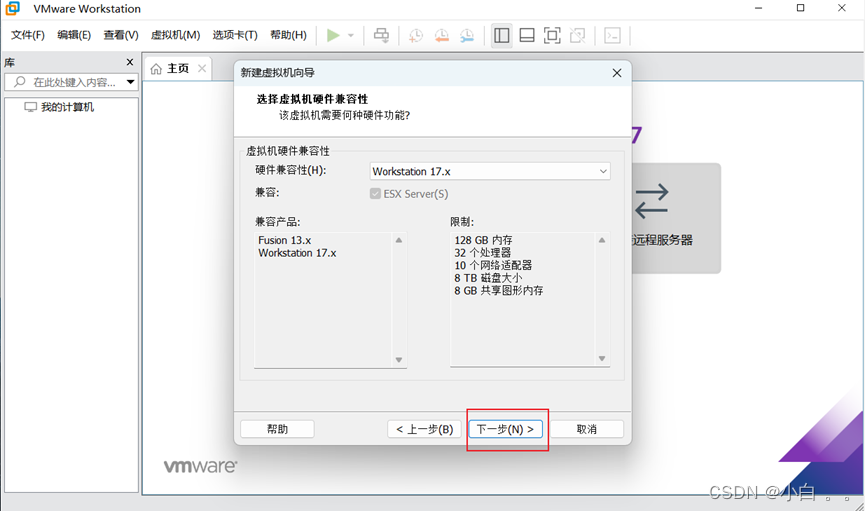Viewport: 865px width, 511px height.
Task: Expand the library search dropdown arrow
Action: click(131, 82)
